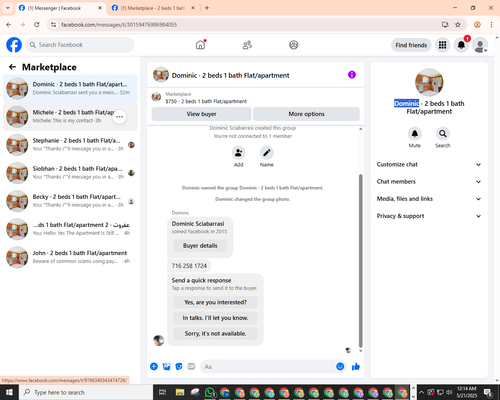Click the Facebook logo icon
The image size is (500, 400).
[x=14, y=45]
